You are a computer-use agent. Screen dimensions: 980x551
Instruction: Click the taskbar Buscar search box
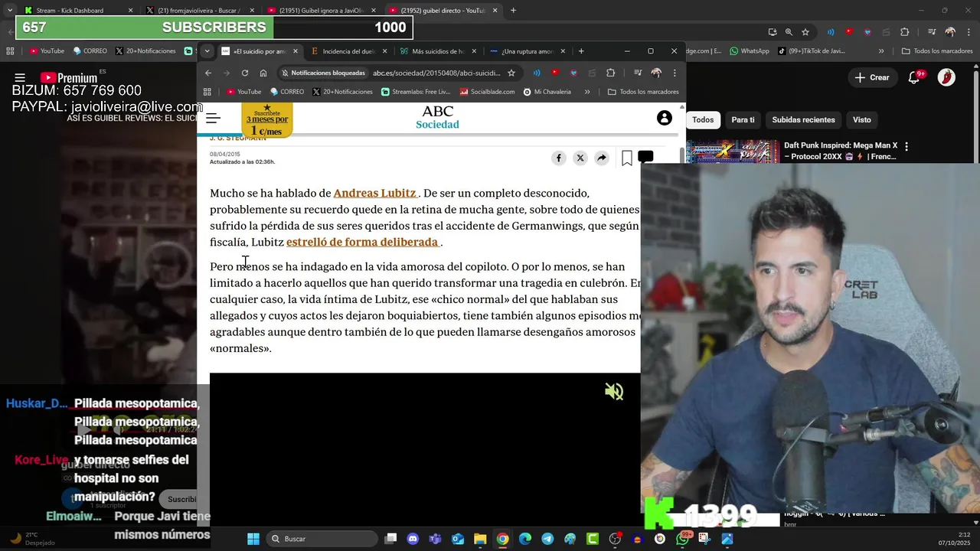[322, 539]
